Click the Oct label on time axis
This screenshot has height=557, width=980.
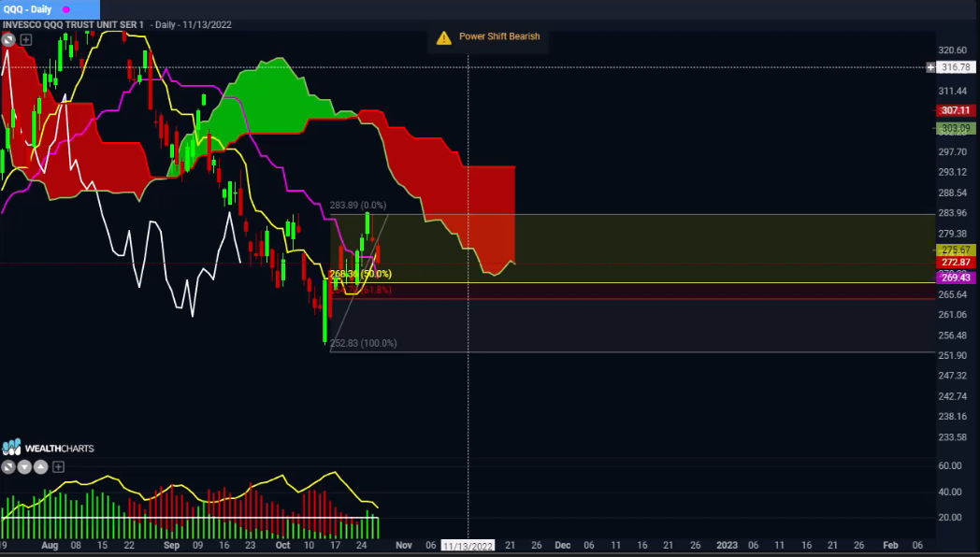pyautogui.click(x=282, y=545)
